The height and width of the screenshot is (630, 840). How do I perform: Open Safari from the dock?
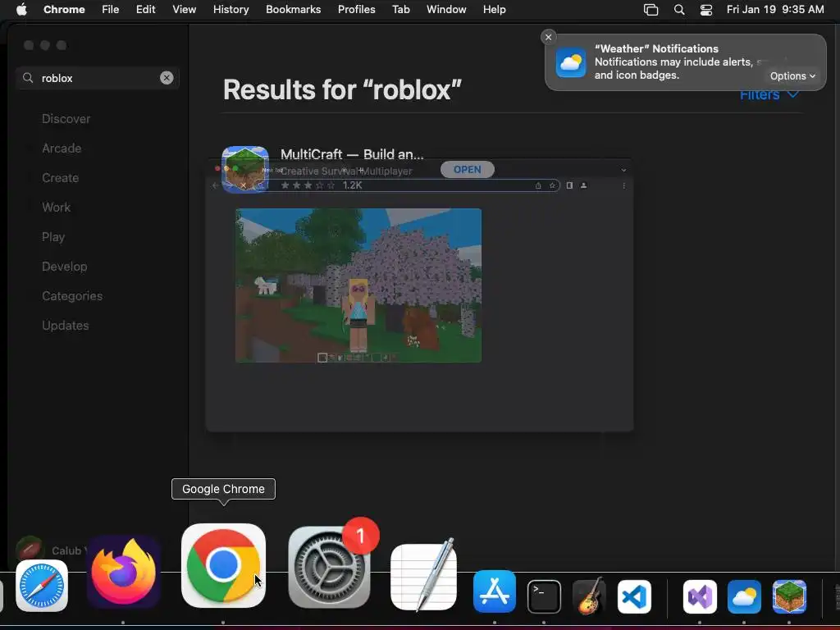coord(42,586)
